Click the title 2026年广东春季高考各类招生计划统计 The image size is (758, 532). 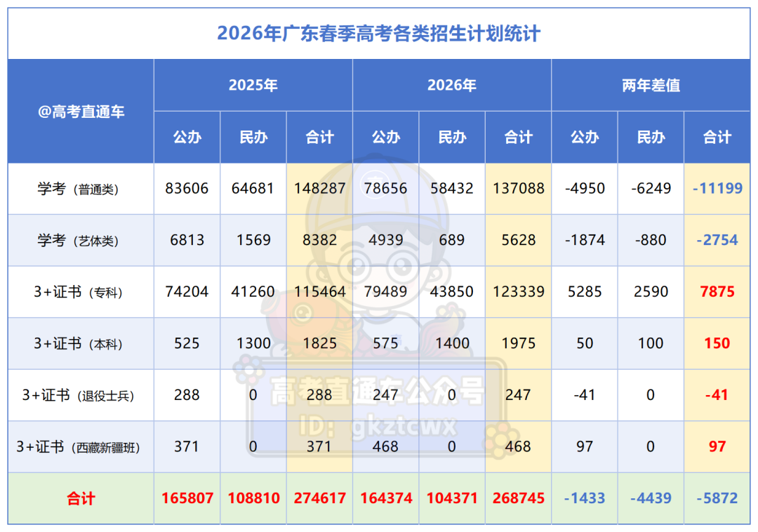point(378,34)
